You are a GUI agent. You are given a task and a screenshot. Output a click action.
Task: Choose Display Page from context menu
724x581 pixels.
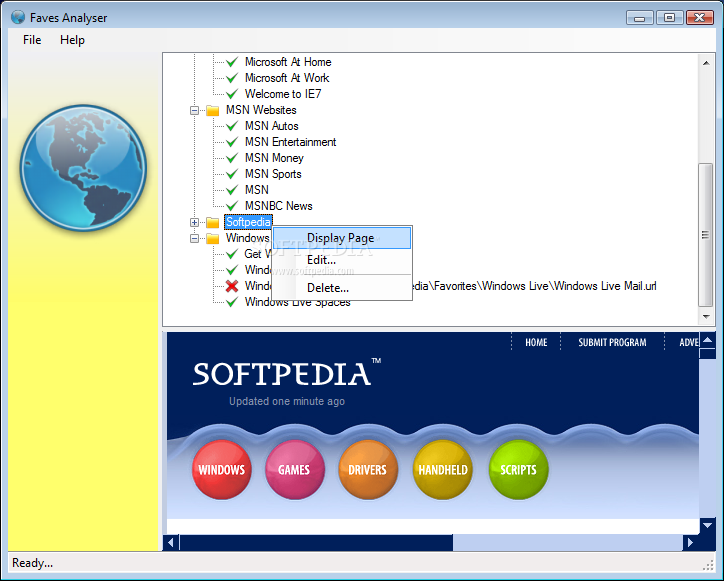point(341,238)
